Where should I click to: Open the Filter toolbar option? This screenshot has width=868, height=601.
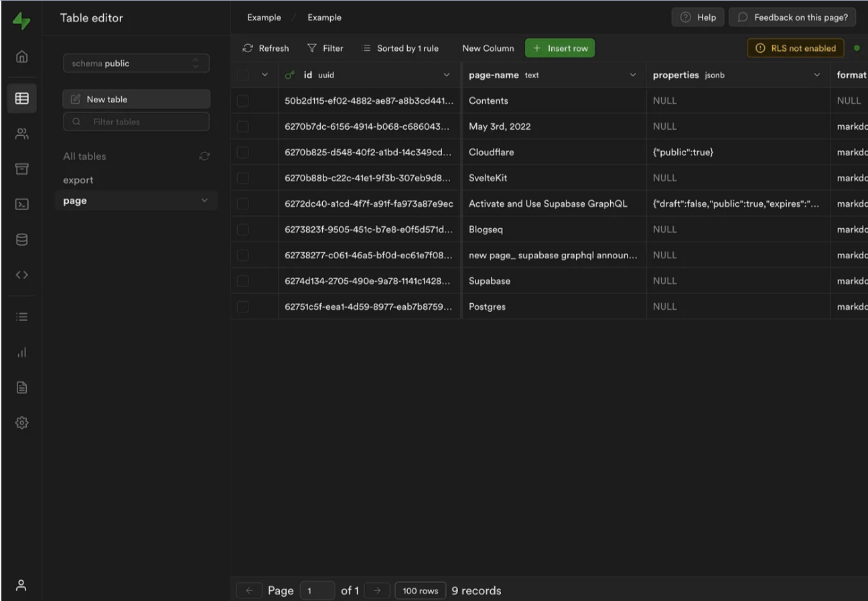coord(325,48)
